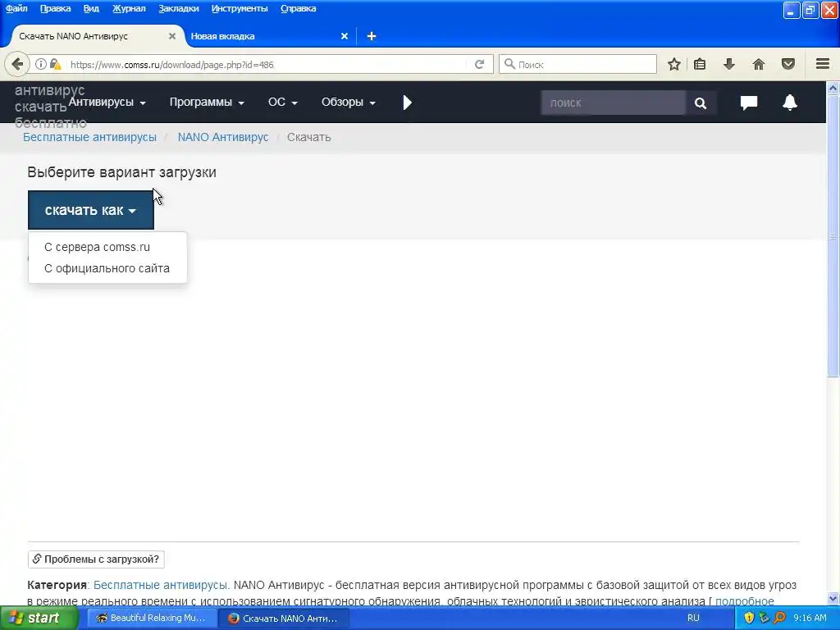Focus the Firefox Поиск search box

577,64
